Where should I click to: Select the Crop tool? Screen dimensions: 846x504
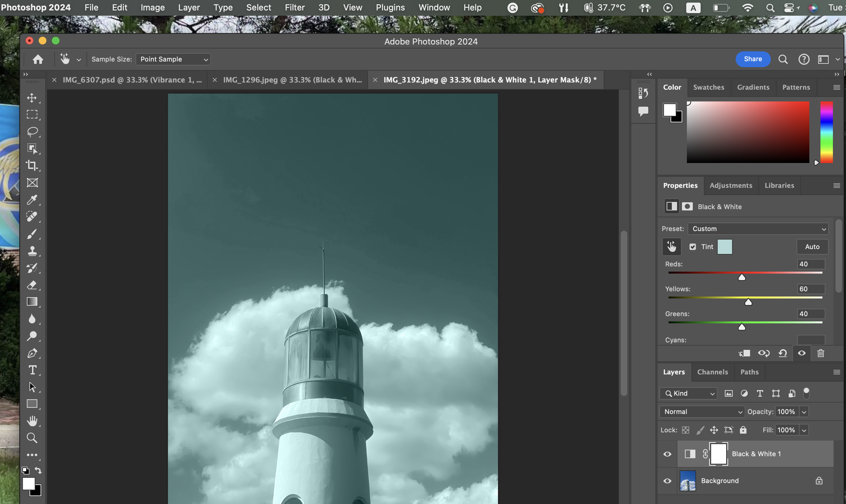(32, 165)
